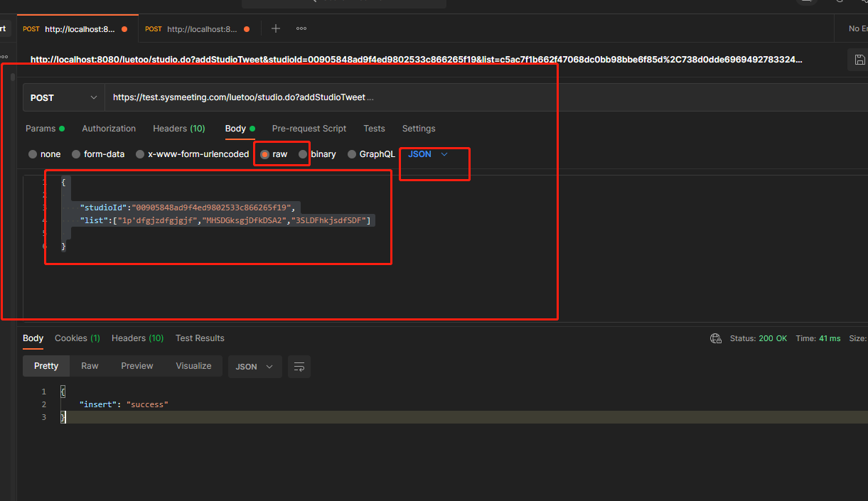Viewport: 868px width, 501px height.
Task: Open the Pre-request Script tab
Action: [x=309, y=129]
